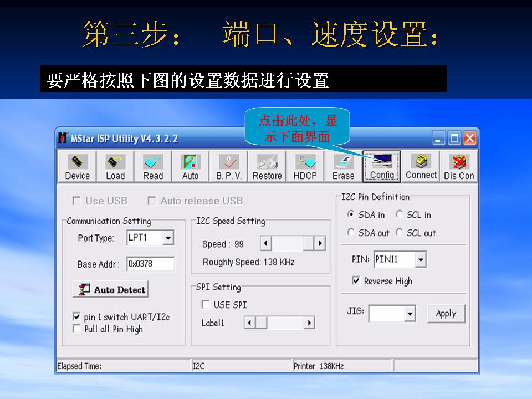The width and height of the screenshot is (532, 399).
Task: Click the B. P. V. toolbar icon
Action: pos(229,166)
